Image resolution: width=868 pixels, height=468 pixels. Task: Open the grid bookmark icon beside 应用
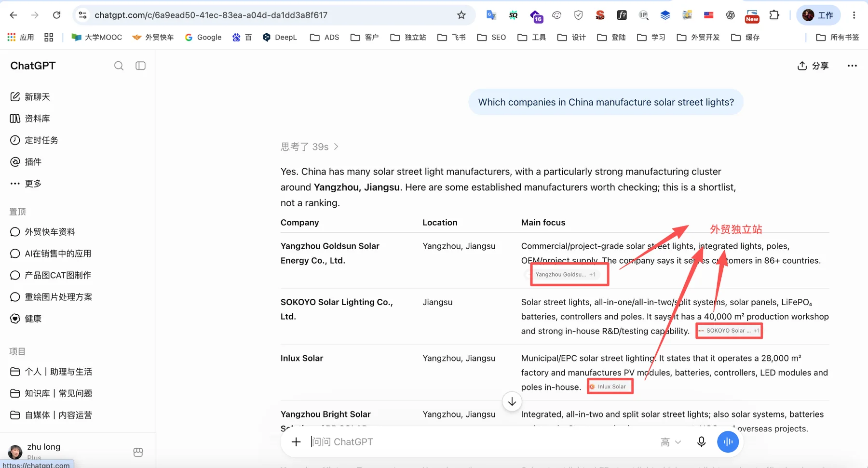coord(49,37)
